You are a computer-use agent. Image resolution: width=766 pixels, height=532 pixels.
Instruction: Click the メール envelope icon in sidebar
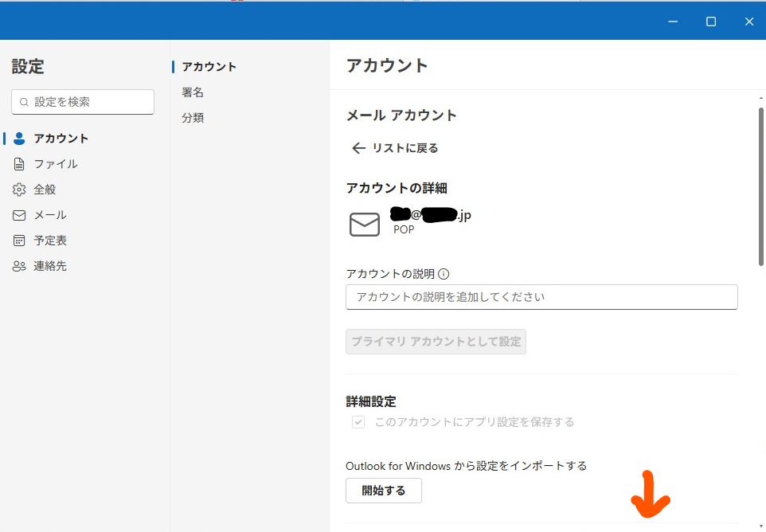pyautogui.click(x=19, y=215)
